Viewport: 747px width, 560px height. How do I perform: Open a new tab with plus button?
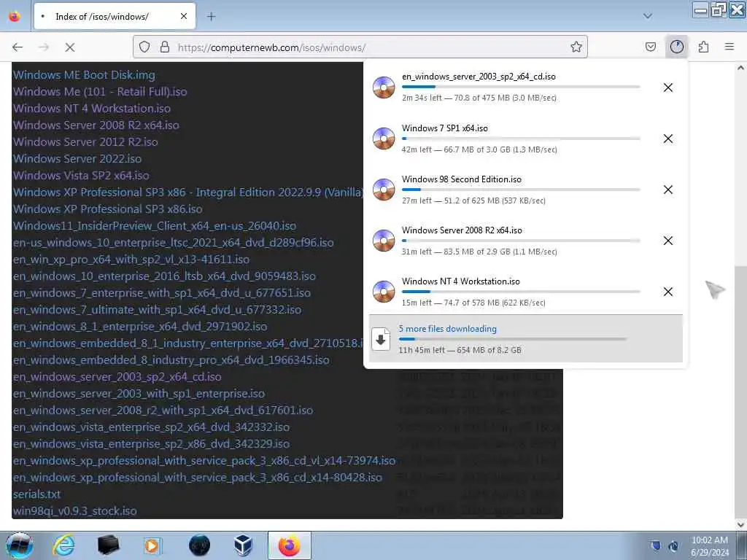211,17
